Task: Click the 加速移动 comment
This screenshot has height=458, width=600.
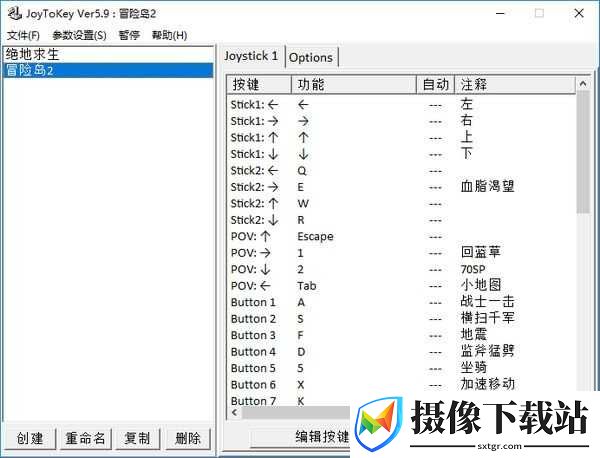Action: pyautogui.click(x=488, y=384)
